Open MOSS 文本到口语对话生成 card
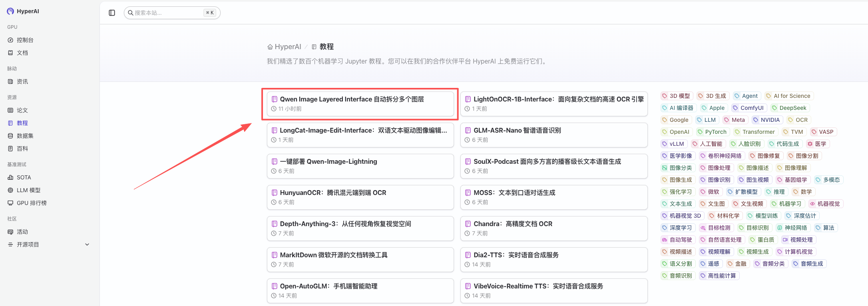Viewport: 868px width, 306px height. point(554,197)
